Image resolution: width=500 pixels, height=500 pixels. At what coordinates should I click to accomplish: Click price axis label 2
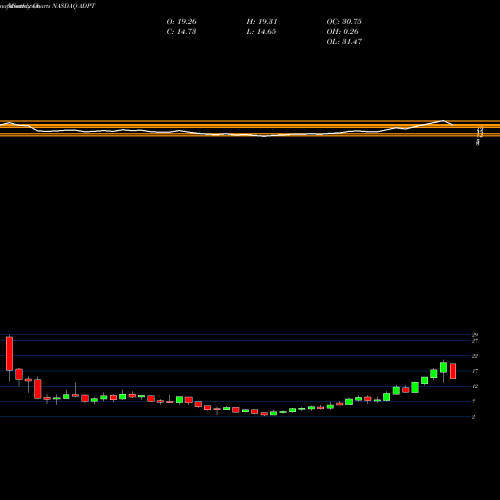point(474,417)
